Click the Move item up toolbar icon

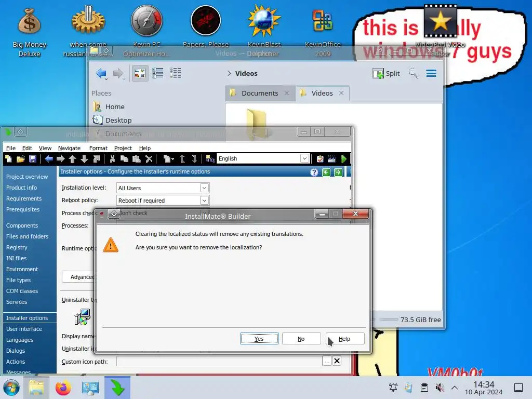coord(182,159)
